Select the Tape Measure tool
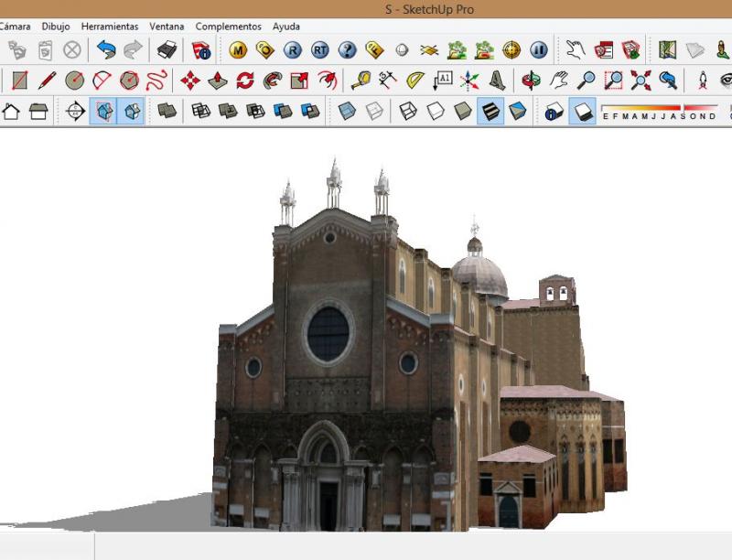 coord(361,81)
